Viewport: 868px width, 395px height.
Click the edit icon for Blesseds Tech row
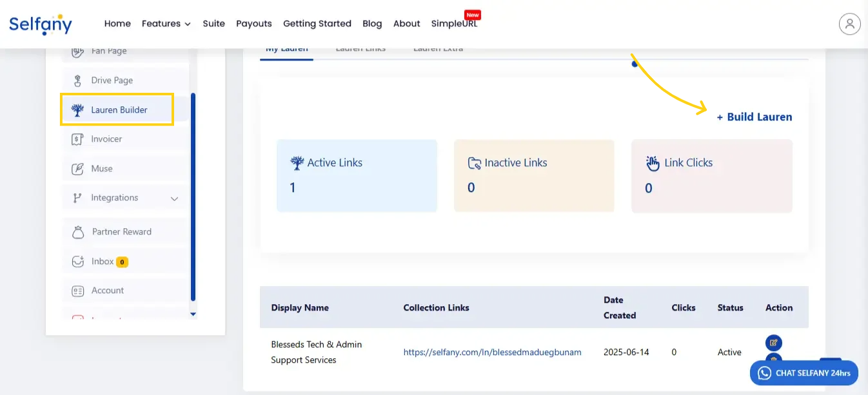(773, 342)
